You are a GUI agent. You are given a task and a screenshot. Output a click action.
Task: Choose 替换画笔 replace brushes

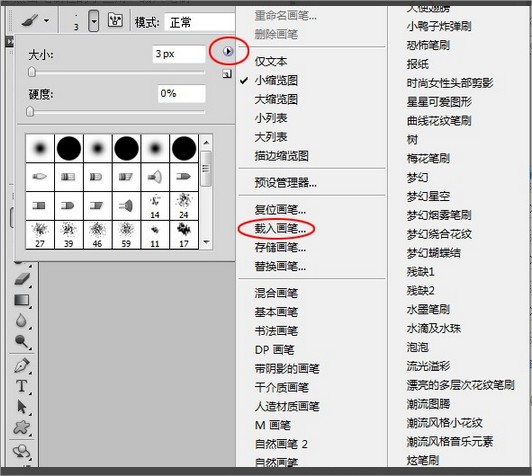[280, 267]
